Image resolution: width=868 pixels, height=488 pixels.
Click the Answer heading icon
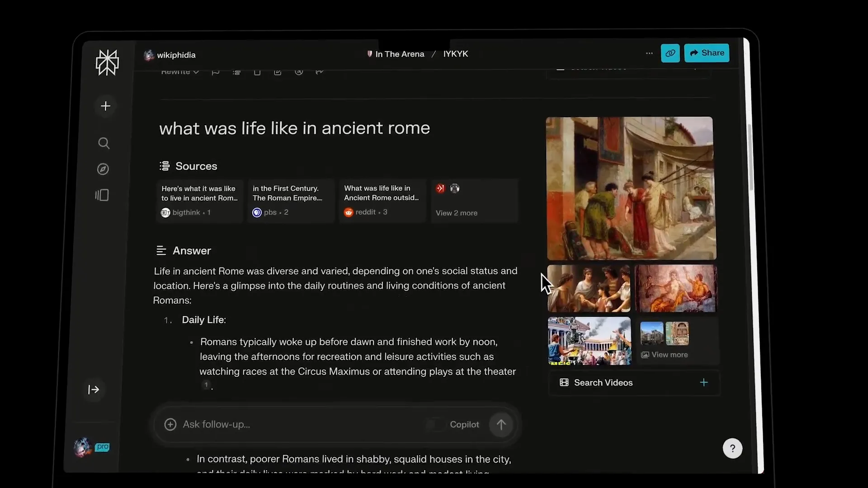pos(161,250)
